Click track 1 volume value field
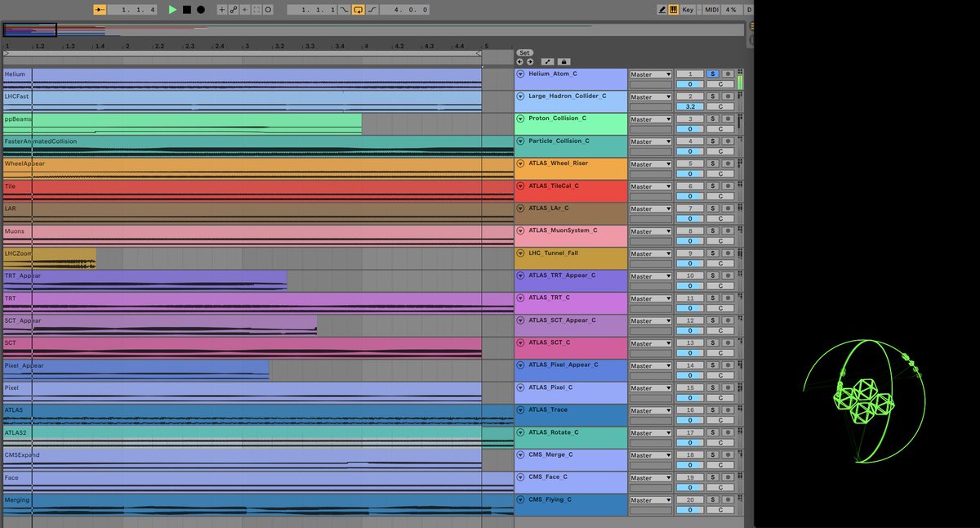Image resolution: width=980 pixels, height=528 pixels. click(690, 84)
